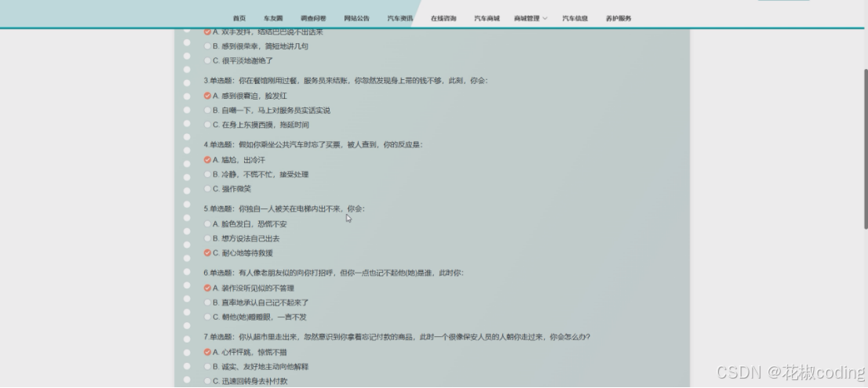Image resolution: width=868 pixels, height=388 pixels.
Task: Open the 汽车资讯 navigation item
Action: point(399,18)
